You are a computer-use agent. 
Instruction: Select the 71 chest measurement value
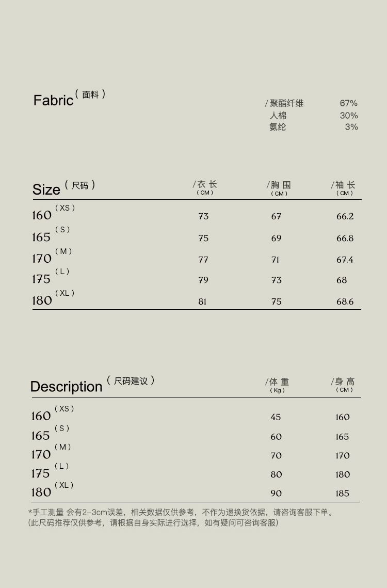(275, 260)
